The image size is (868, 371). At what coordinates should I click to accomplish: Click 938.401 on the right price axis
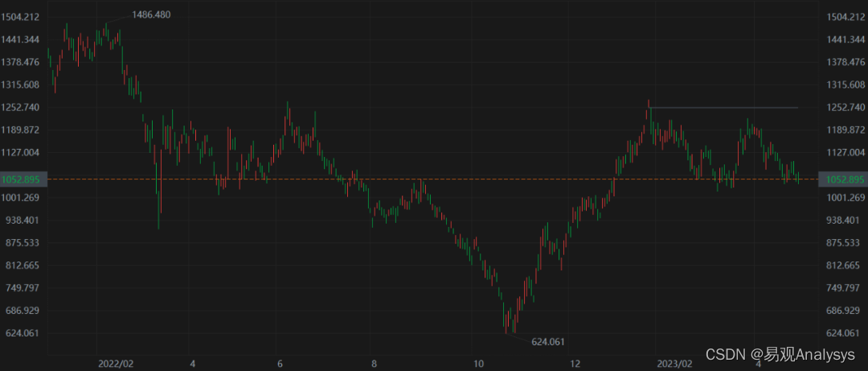click(843, 221)
